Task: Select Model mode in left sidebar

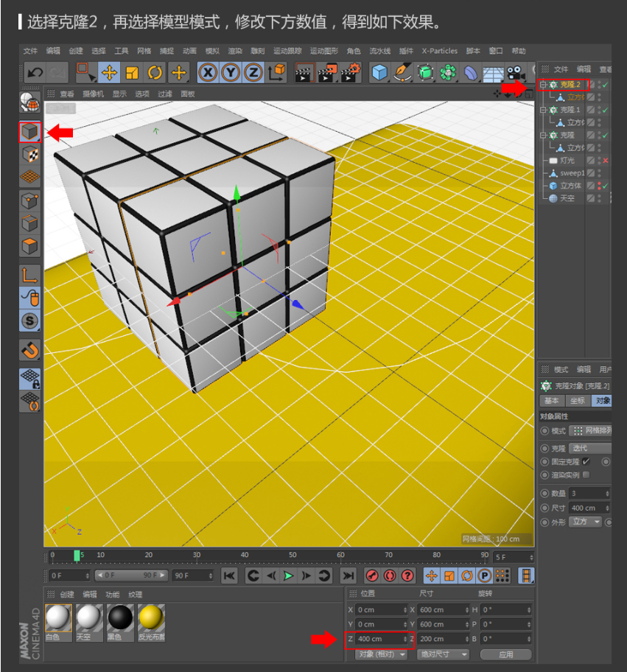Action: [29, 131]
